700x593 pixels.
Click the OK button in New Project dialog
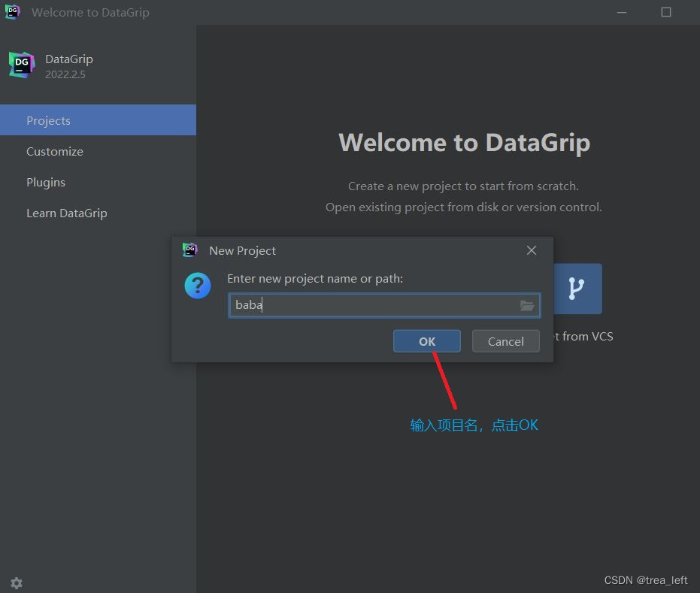coord(426,341)
